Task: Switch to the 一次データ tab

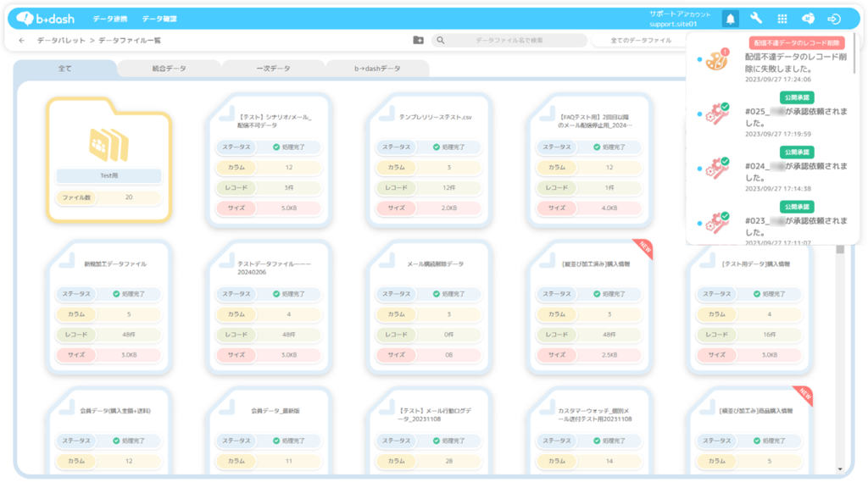Action: coord(274,69)
